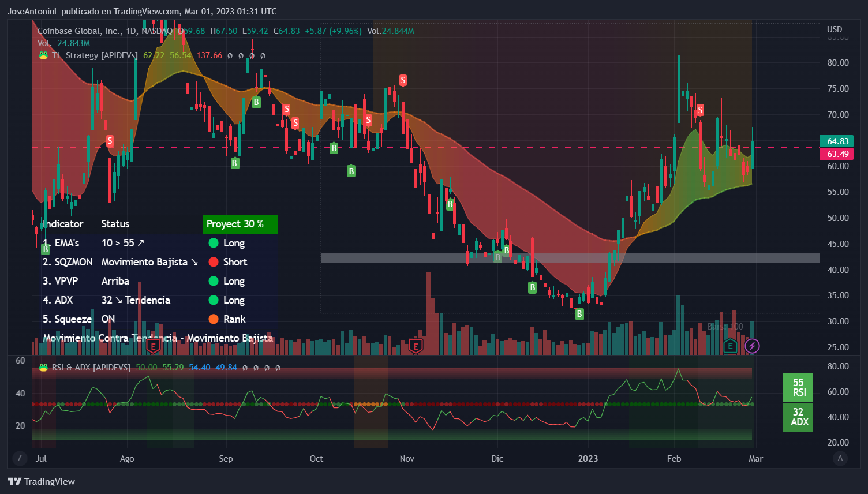Click the lowest green B buy signal in late December
Image resolution: width=868 pixels, height=494 pixels.
point(579,313)
